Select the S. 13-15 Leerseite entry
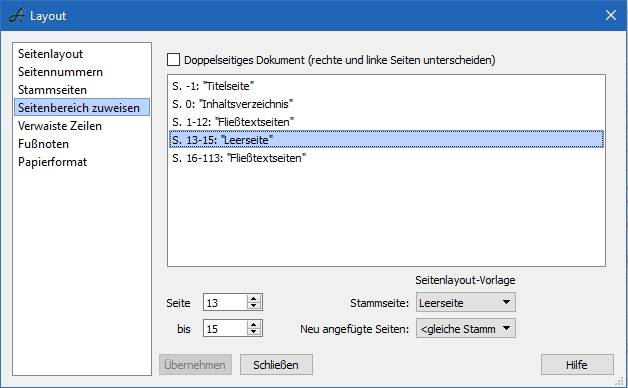The width and height of the screenshot is (628, 388). tap(386, 140)
